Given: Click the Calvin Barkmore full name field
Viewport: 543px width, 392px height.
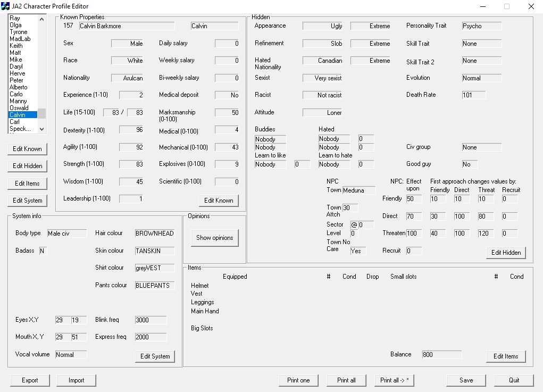Looking at the screenshot, I should point(127,26).
